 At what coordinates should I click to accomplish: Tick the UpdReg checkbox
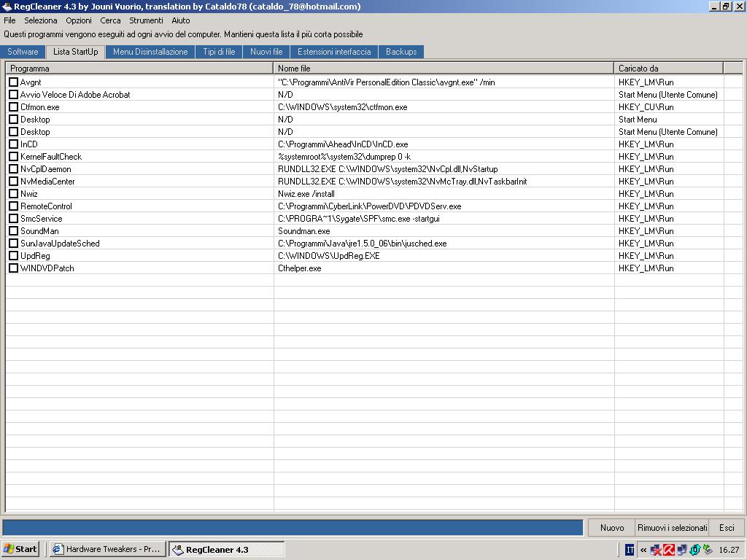pyautogui.click(x=13, y=255)
